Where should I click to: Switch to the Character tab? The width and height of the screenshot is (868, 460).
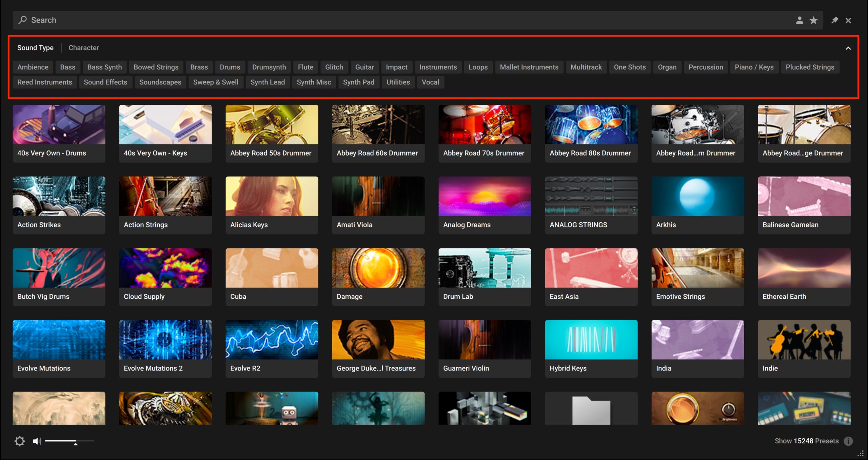tap(84, 48)
